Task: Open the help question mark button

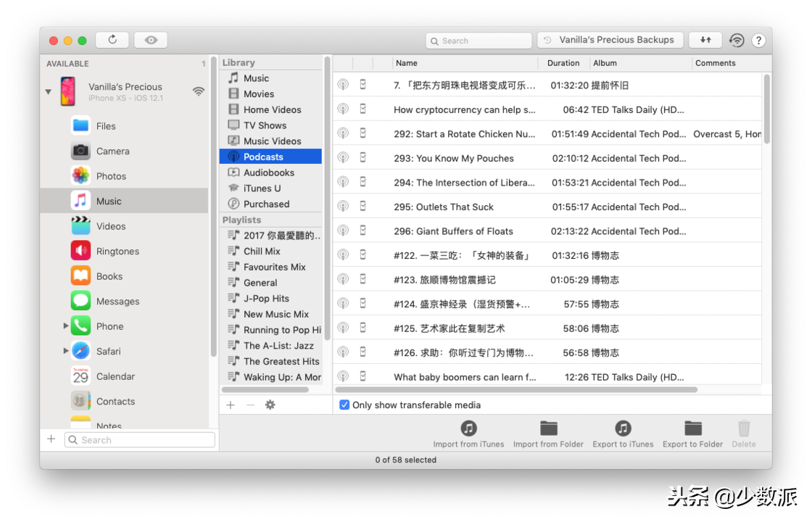Action: pyautogui.click(x=758, y=41)
